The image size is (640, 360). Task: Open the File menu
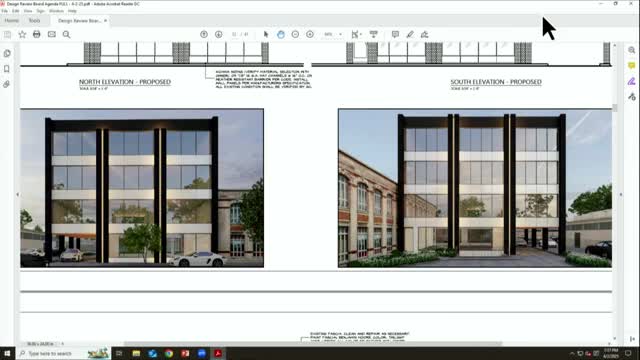coord(4,11)
